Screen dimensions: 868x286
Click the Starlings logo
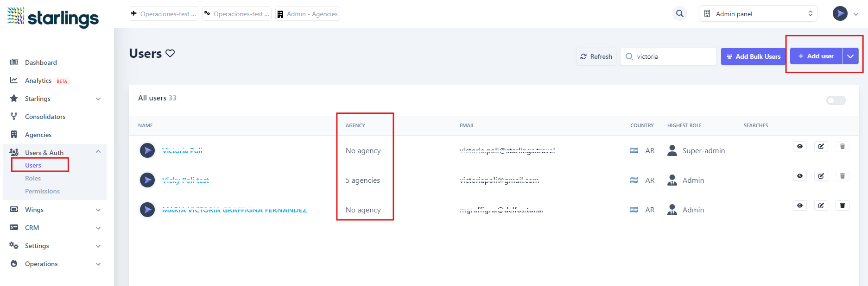coord(53,17)
